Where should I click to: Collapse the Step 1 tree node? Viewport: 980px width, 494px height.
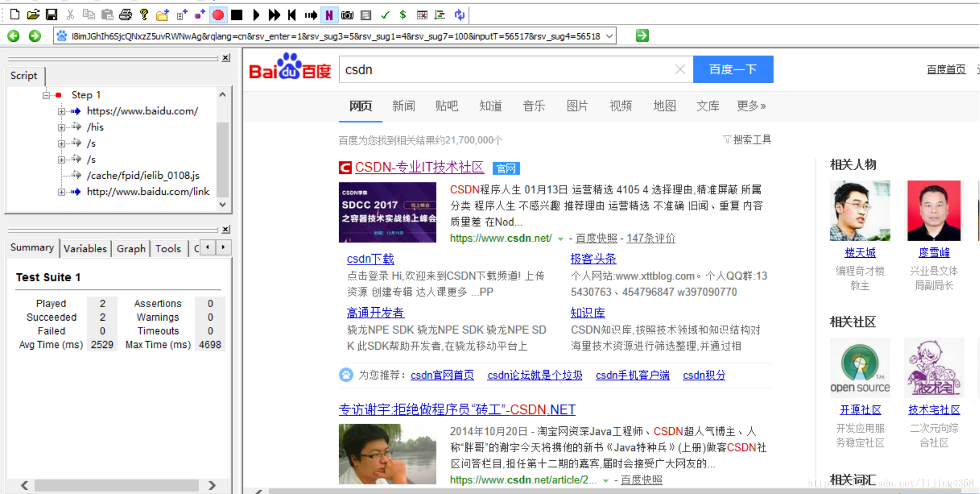(46, 95)
